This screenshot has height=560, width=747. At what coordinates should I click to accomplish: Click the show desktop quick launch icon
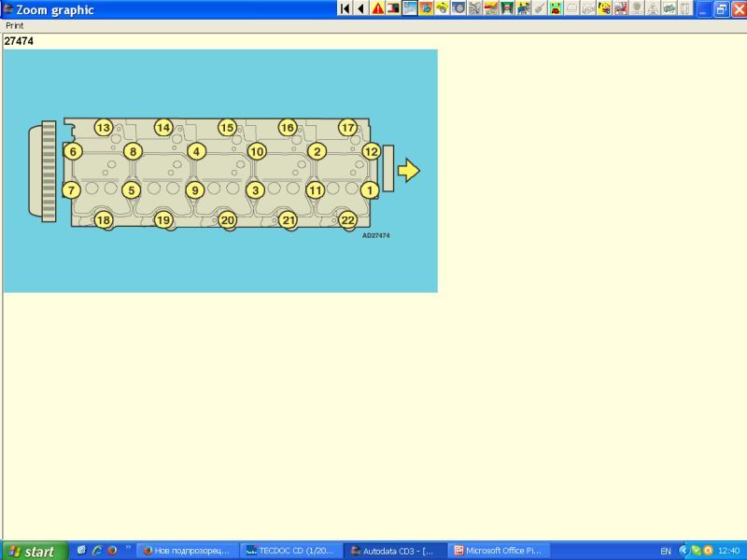[x=81, y=551]
